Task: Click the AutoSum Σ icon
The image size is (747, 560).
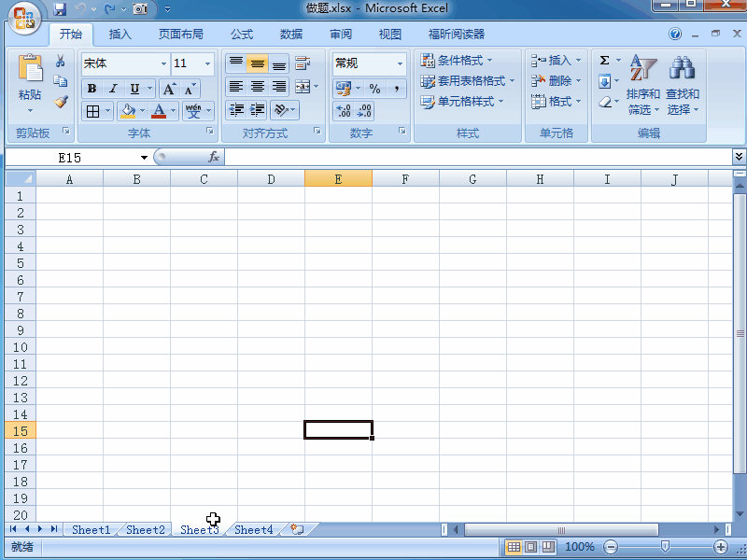Action: coord(604,60)
